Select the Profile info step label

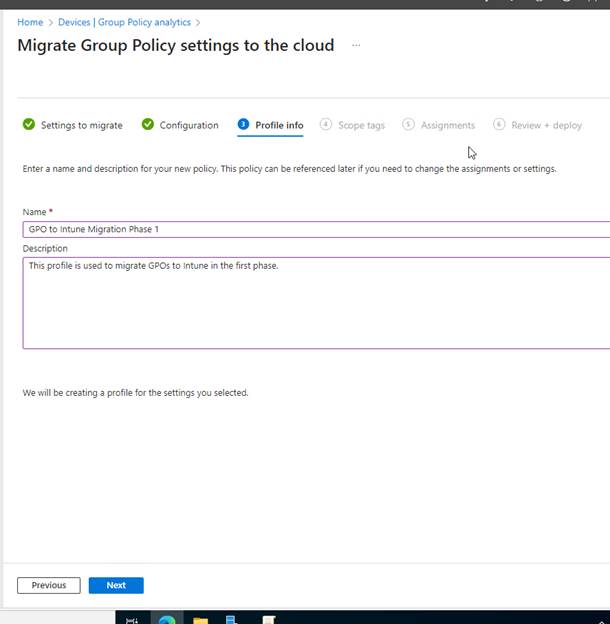click(279, 126)
